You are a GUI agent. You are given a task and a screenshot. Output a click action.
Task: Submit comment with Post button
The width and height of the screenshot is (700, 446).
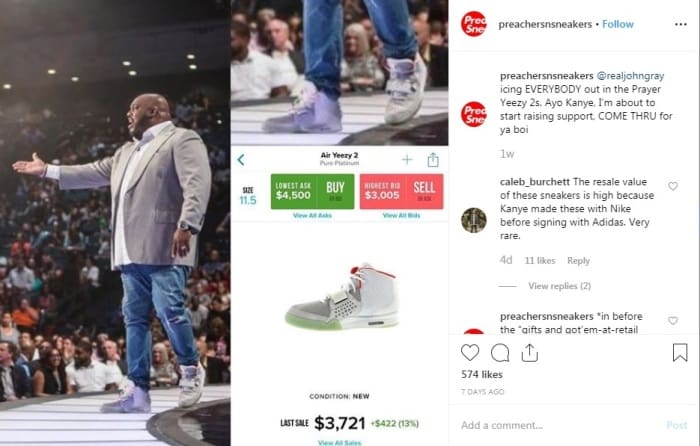pyautogui.click(x=676, y=425)
